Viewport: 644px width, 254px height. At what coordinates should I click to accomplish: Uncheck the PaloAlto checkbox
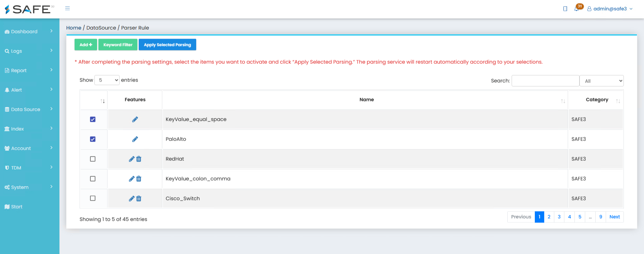click(x=93, y=139)
